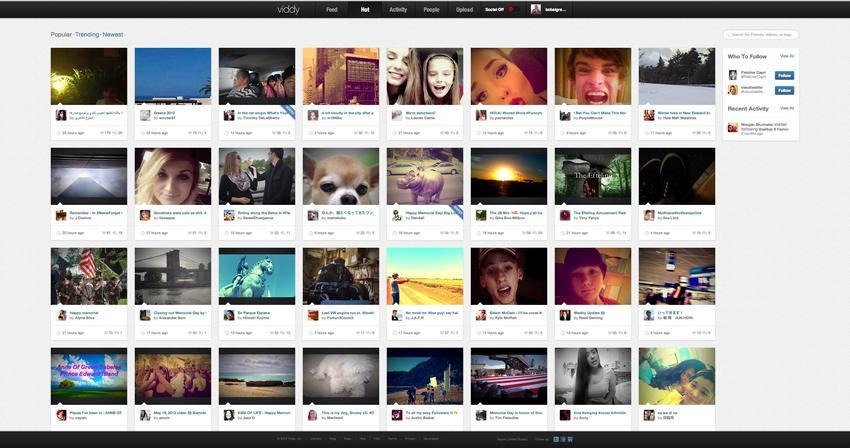Click the uploader avatar under Greece 2013 video
The height and width of the screenshot is (448, 850).
(x=145, y=115)
